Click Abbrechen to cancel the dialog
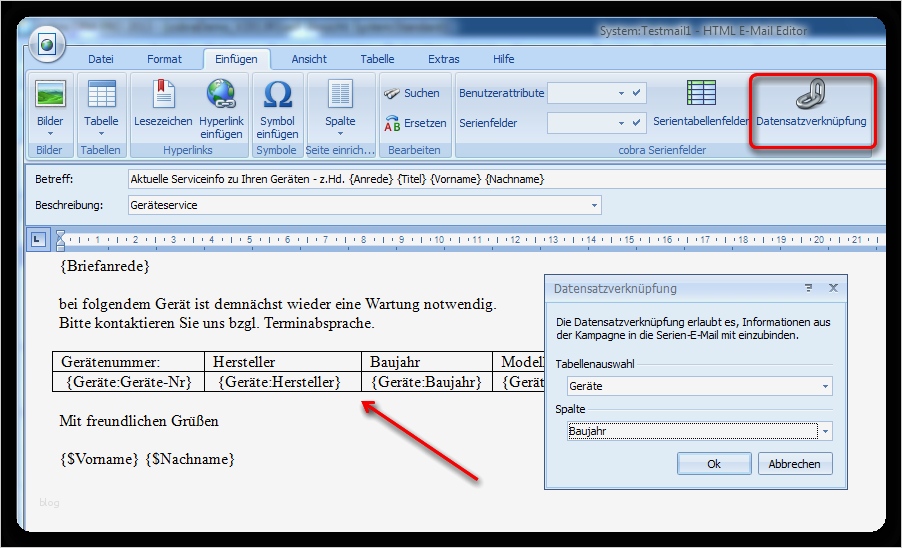This screenshot has height=548, width=902. coord(794,464)
